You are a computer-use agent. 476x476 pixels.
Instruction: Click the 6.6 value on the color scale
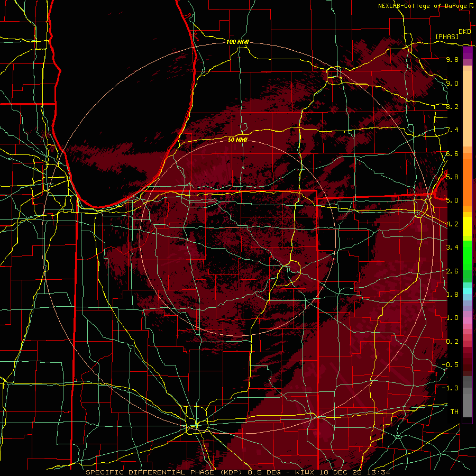[452, 153]
